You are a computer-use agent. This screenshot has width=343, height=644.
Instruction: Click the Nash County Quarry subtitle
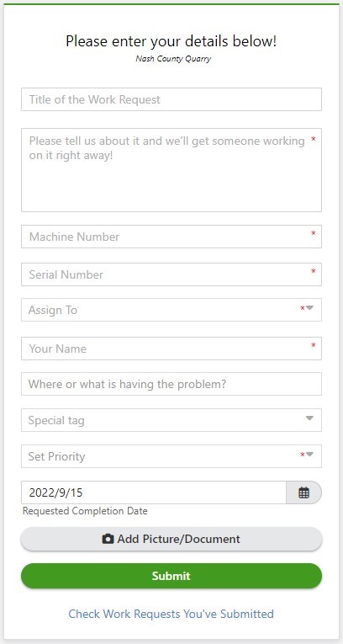point(173,58)
